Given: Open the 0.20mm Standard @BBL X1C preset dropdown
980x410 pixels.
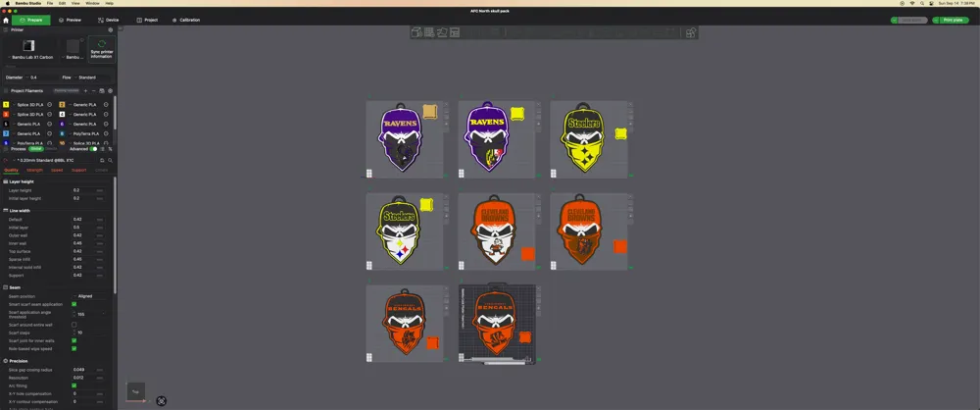Looking at the screenshot, I should click(53, 160).
